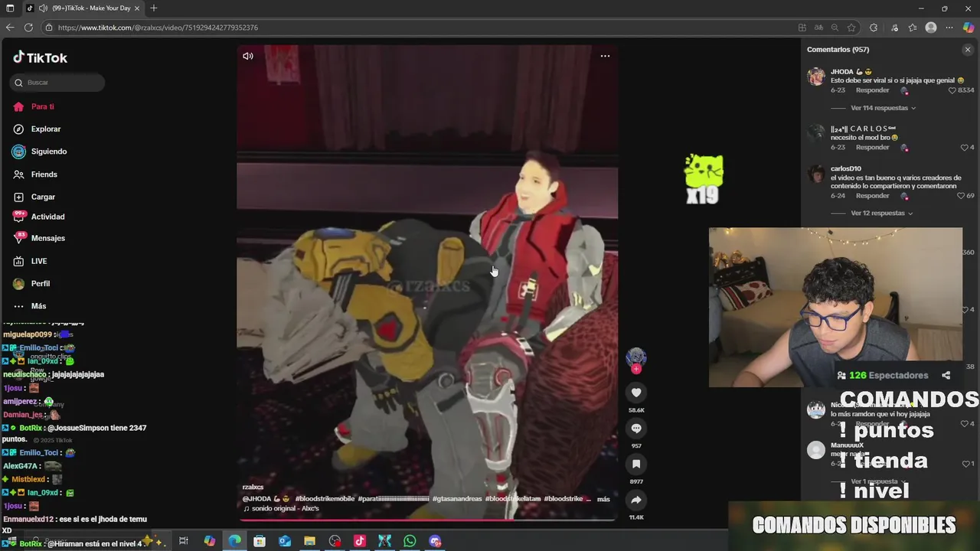
Task: Click the browser back arrow
Action: click(x=10, y=28)
